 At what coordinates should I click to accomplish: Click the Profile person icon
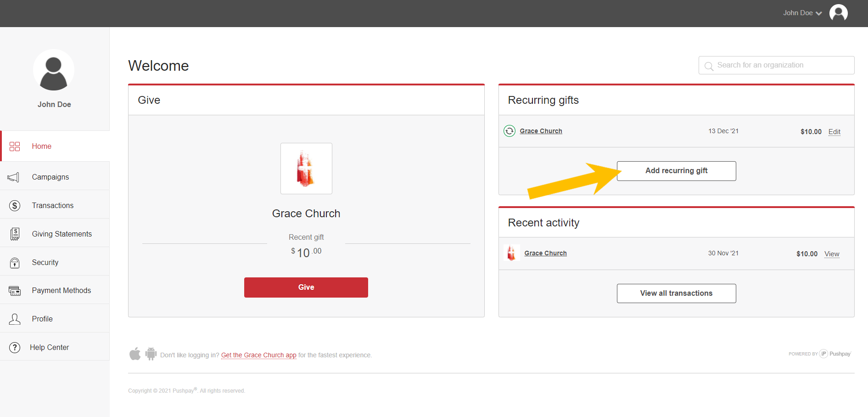coord(15,319)
